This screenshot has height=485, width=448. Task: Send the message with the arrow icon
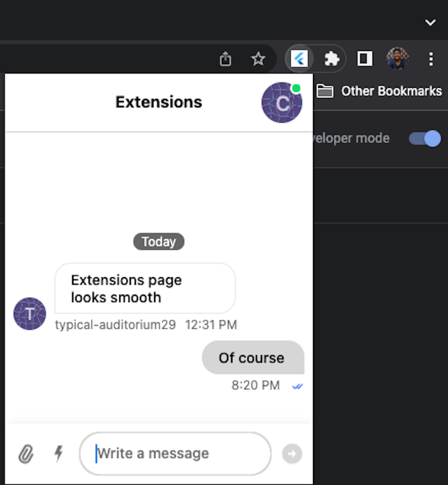click(x=291, y=454)
